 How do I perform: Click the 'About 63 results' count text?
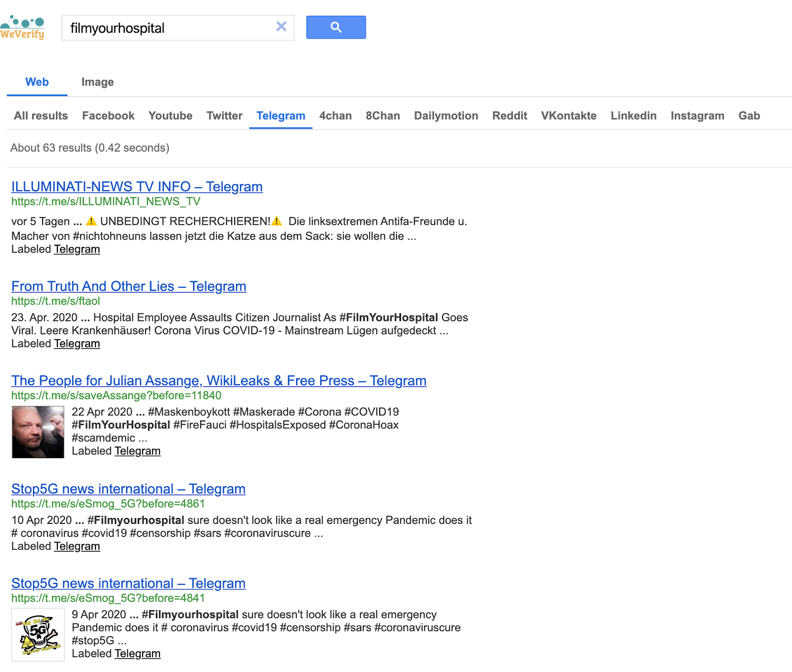[90, 148]
